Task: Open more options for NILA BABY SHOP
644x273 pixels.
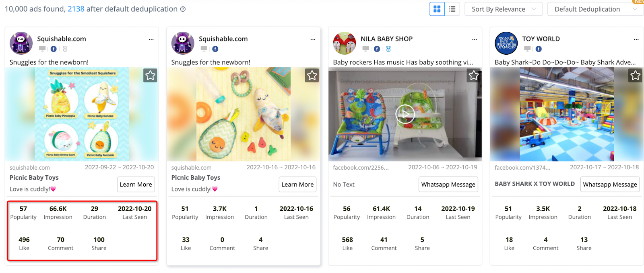Action: click(x=475, y=39)
